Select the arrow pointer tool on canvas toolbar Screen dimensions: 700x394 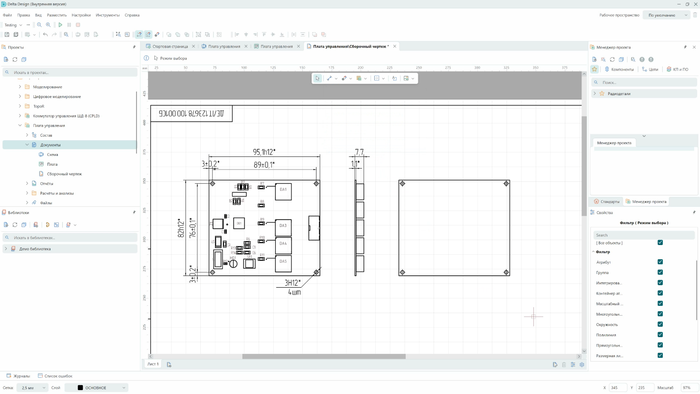click(x=317, y=79)
